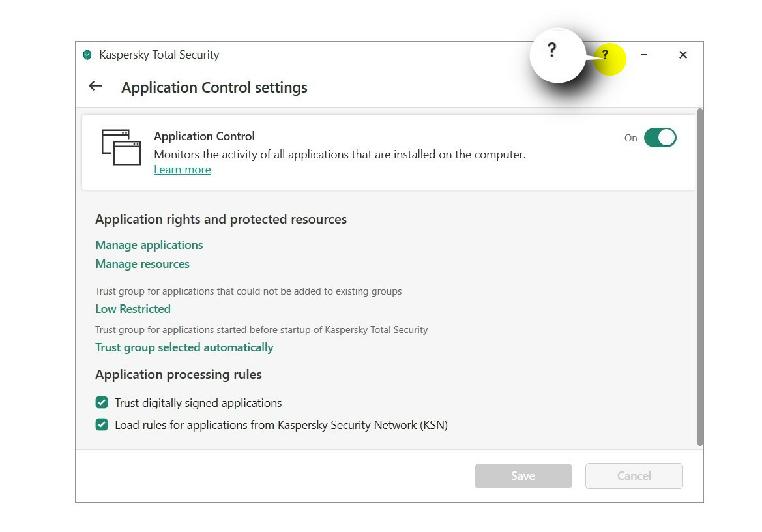Go back using the left arrow

tap(95, 86)
